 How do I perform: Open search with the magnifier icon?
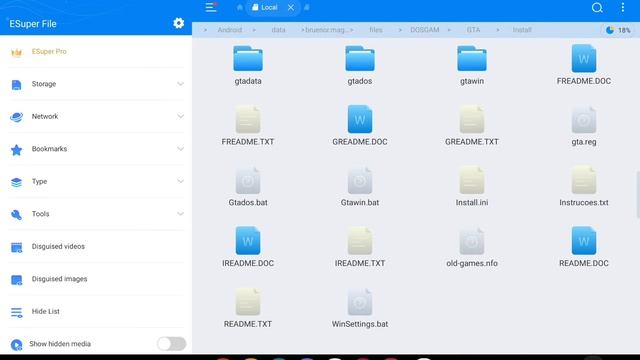click(597, 8)
